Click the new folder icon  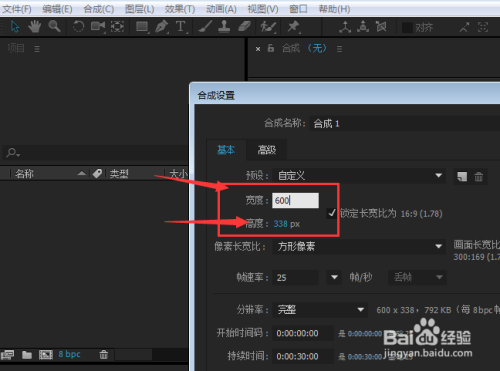coord(27,355)
